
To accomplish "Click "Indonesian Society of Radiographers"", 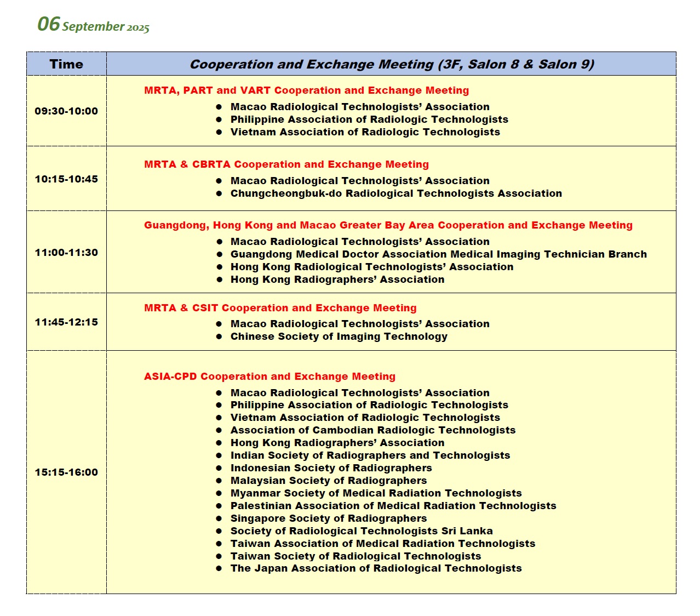I will tap(331, 468).
